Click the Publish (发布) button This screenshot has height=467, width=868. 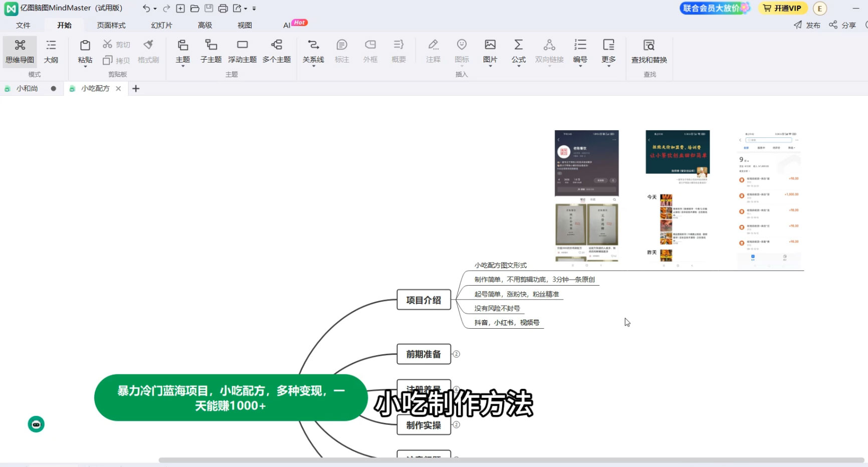[x=807, y=25]
